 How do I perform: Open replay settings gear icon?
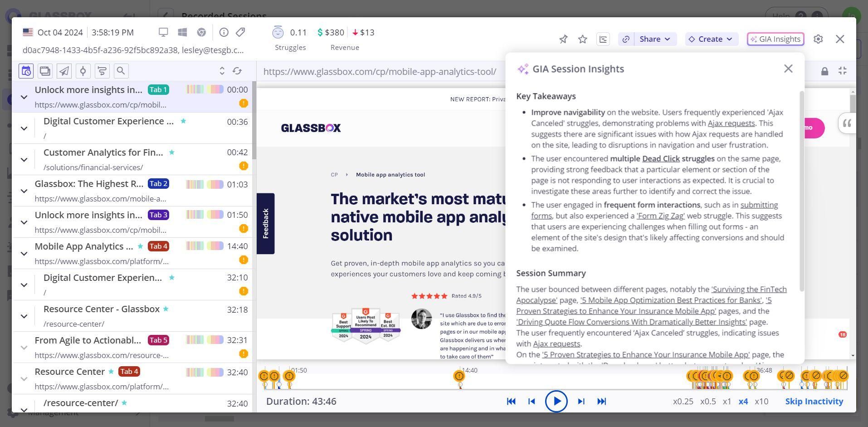[x=818, y=39]
